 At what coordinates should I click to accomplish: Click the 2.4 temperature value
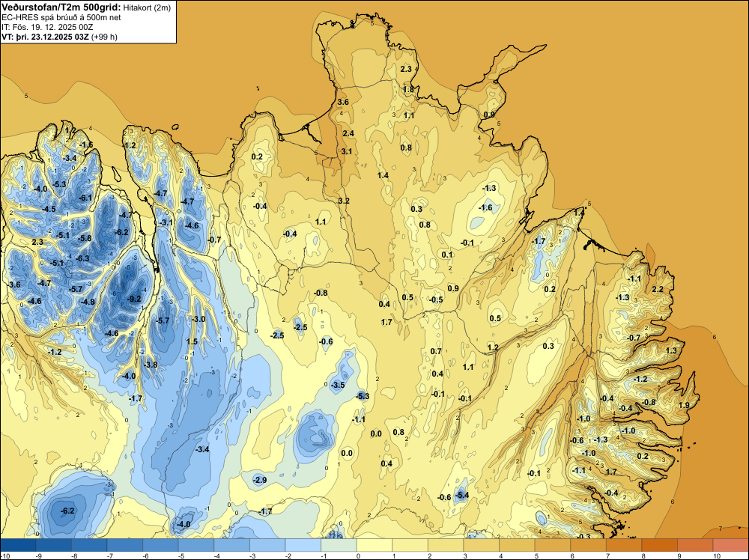click(348, 133)
